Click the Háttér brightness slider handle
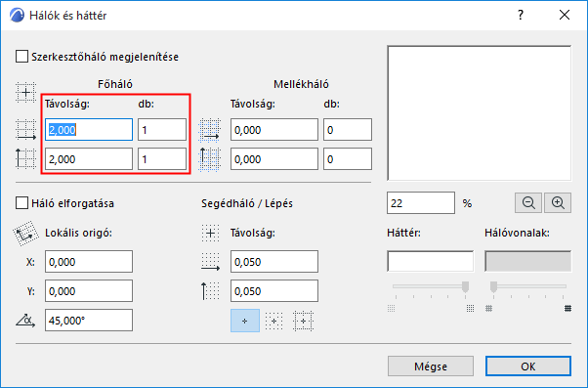588x388 pixels. tap(465, 287)
